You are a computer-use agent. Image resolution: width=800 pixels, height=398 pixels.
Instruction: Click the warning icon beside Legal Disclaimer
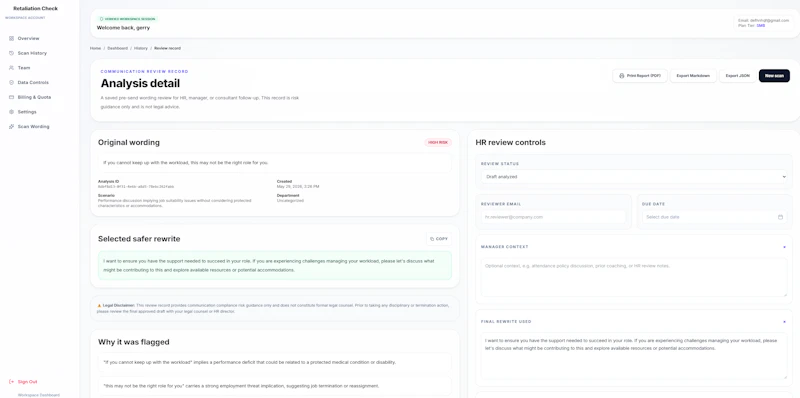pyautogui.click(x=99, y=305)
